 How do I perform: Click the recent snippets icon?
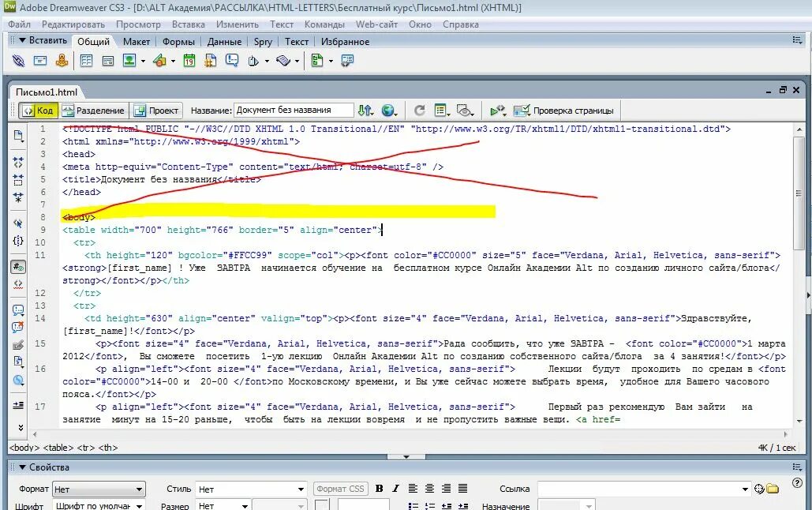[x=18, y=362]
